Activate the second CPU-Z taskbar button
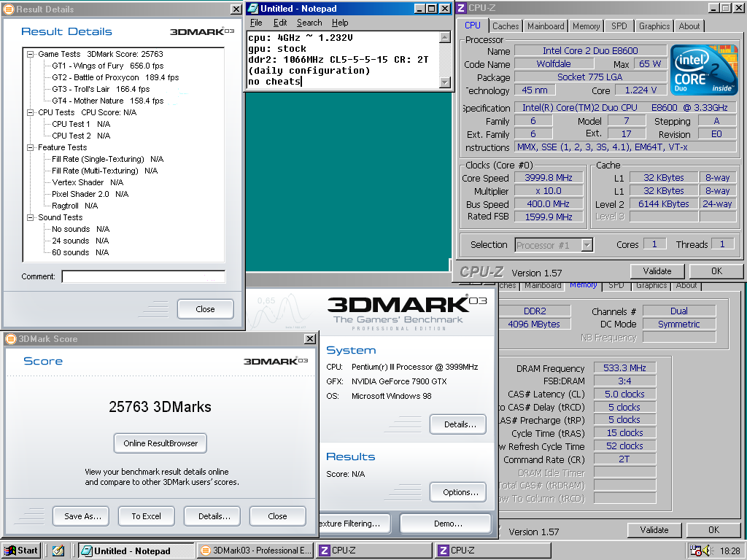Screen dimensions: 747x560 coord(493,551)
